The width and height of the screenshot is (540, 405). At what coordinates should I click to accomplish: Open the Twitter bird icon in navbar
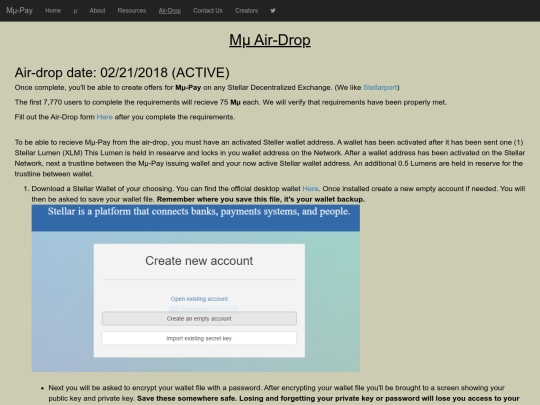(273, 11)
